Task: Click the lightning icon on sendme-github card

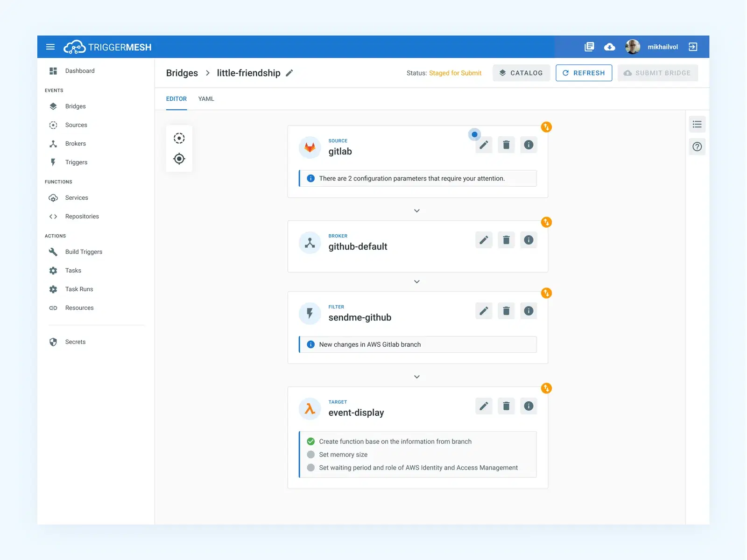Action: (310, 314)
